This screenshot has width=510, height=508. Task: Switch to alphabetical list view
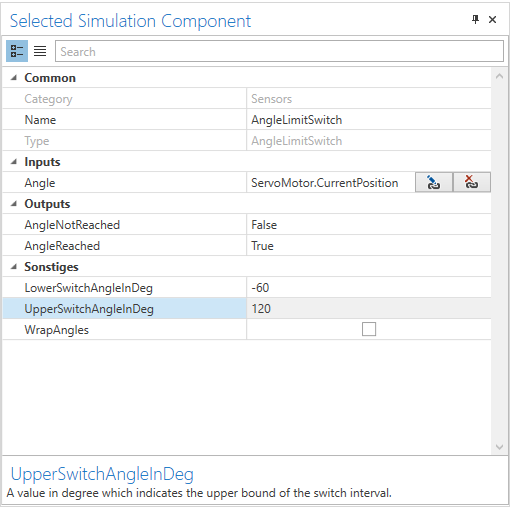pos(40,51)
